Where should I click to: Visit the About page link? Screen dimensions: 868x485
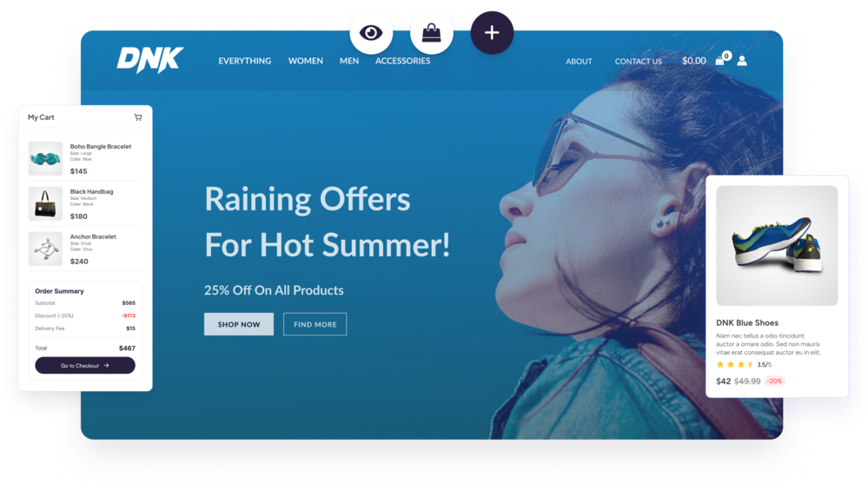(579, 62)
